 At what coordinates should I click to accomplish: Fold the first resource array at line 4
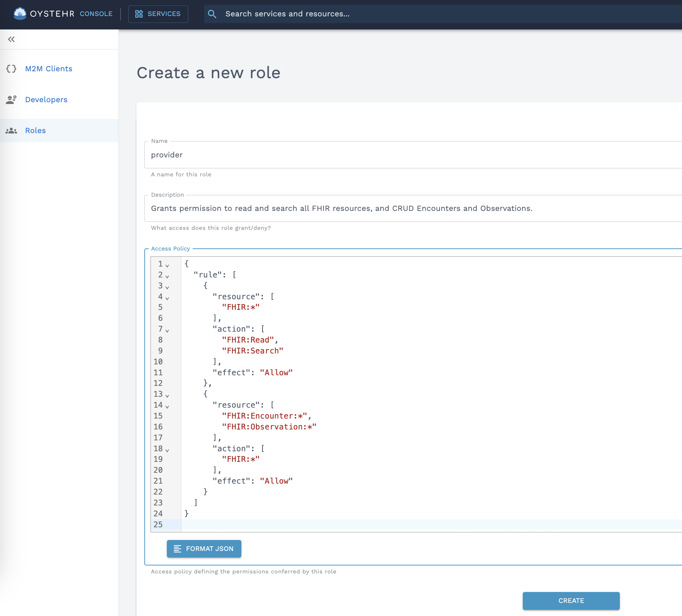pos(167,298)
